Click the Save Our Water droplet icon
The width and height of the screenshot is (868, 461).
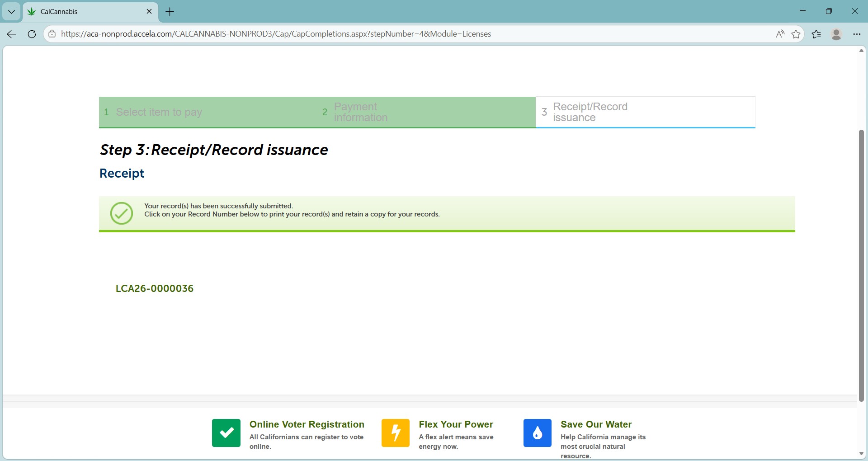tap(538, 433)
